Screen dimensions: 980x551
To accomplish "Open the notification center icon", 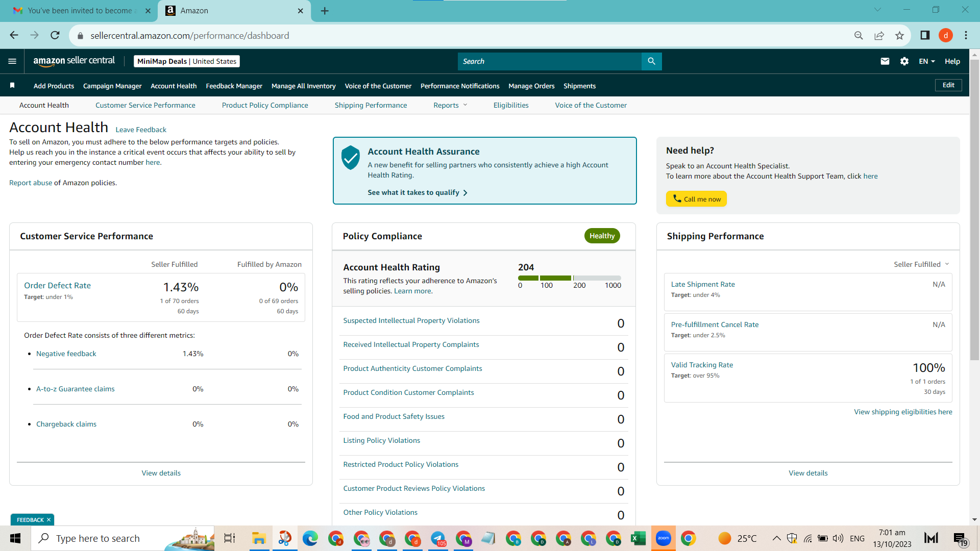I will coord(960,539).
